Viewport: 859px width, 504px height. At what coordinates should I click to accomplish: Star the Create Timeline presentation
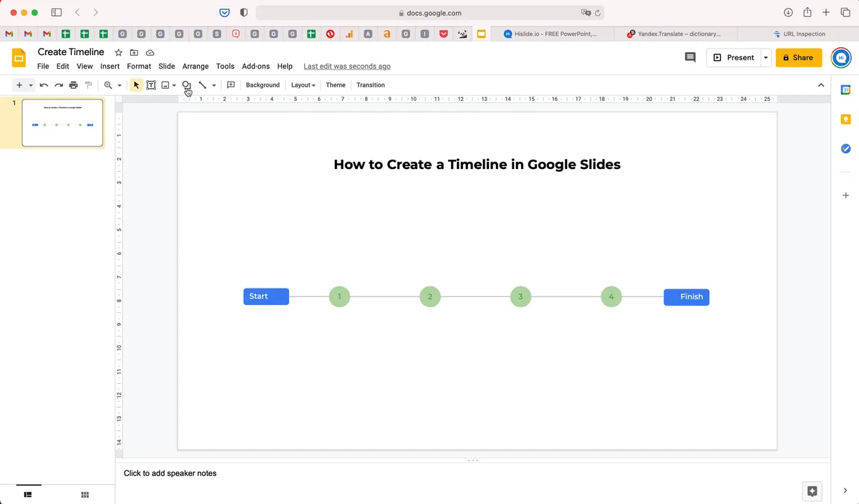click(x=119, y=53)
